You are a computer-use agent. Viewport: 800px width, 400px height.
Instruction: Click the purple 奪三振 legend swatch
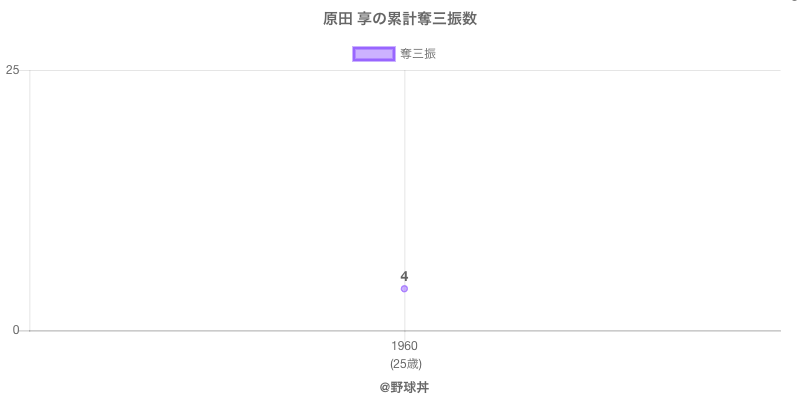click(x=374, y=54)
